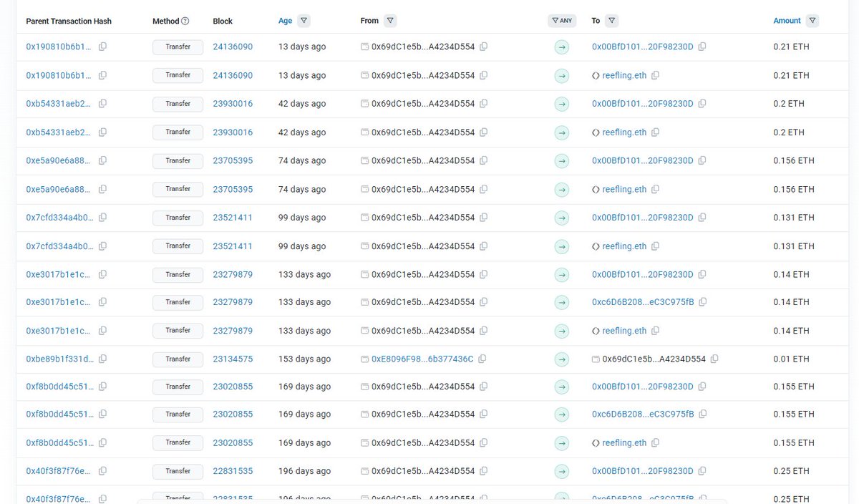Copy hash in 169-days row to 0xc6D6B208...eC3C975fB
This screenshot has height=504, width=859.
(102, 415)
